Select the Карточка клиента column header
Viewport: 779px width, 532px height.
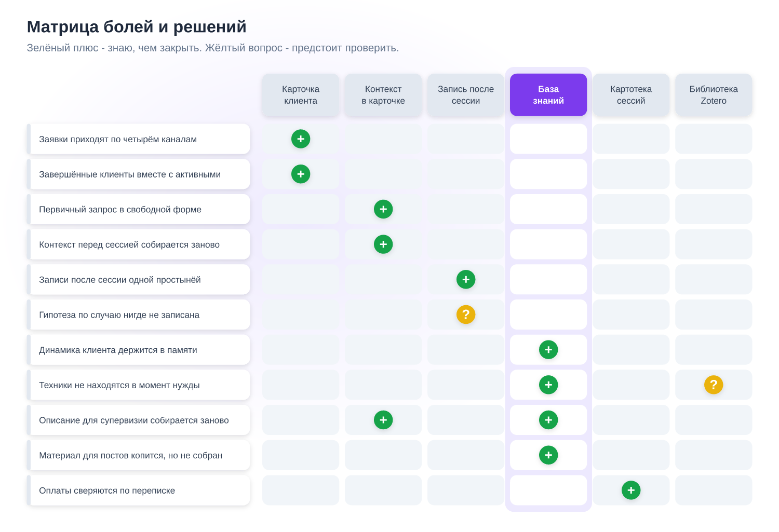click(x=301, y=95)
